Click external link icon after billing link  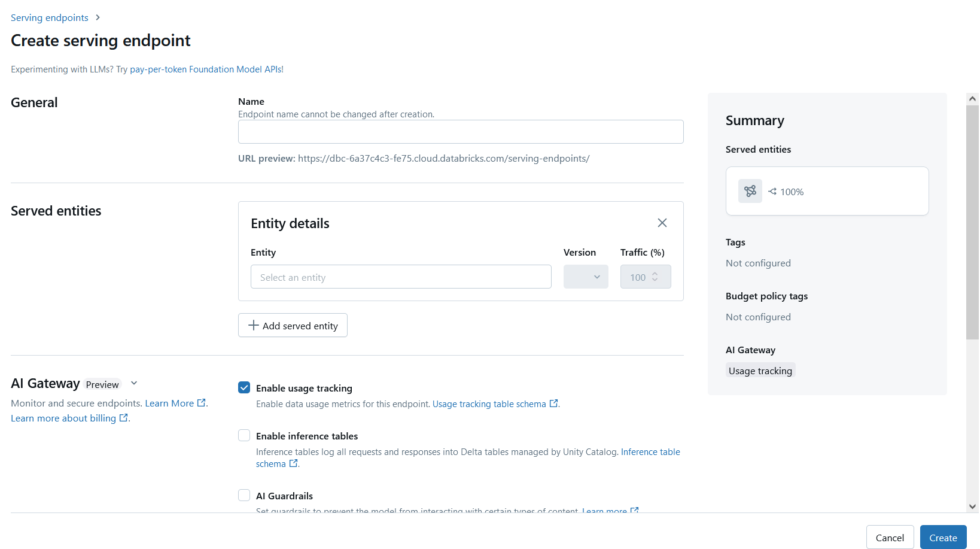(124, 418)
